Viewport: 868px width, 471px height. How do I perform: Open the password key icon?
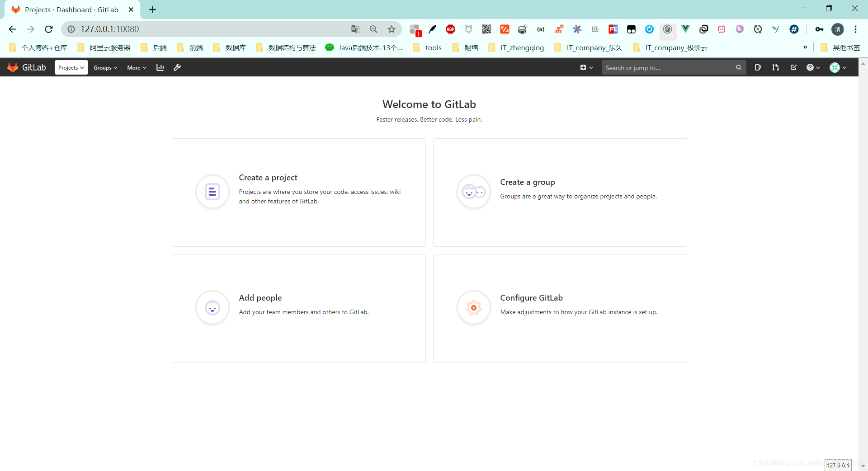tap(819, 29)
